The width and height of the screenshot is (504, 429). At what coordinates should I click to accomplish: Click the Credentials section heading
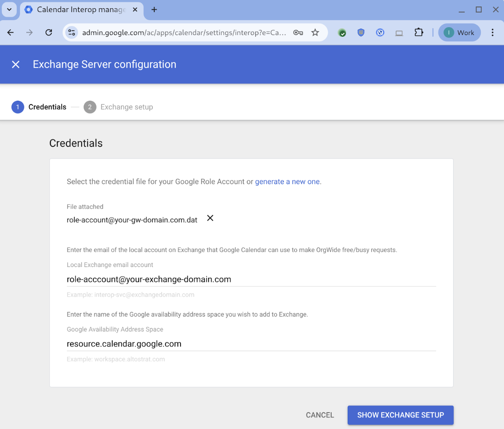pyautogui.click(x=76, y=143)
